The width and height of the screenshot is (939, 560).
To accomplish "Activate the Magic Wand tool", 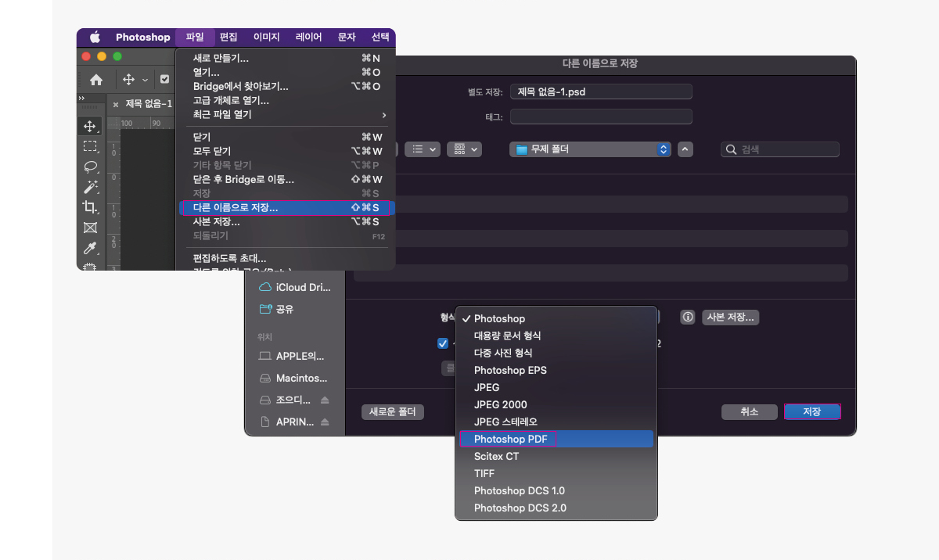I will coord(90,186).
